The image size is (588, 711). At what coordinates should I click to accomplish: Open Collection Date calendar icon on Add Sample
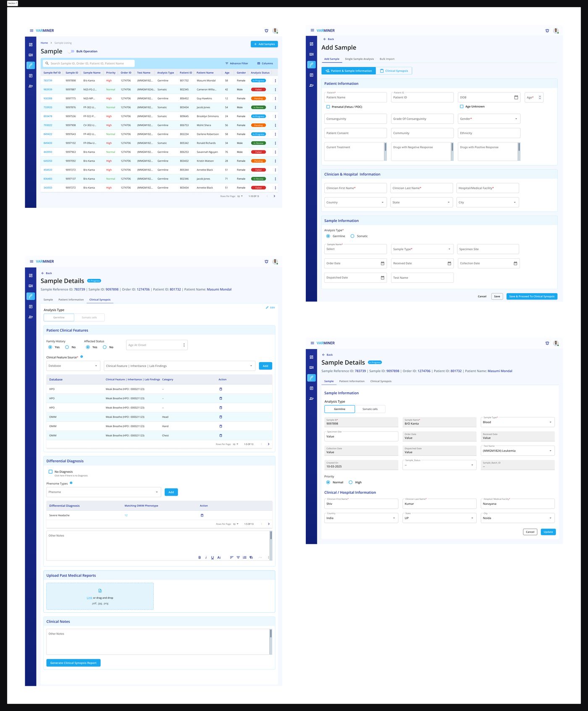tap(515, 263)
